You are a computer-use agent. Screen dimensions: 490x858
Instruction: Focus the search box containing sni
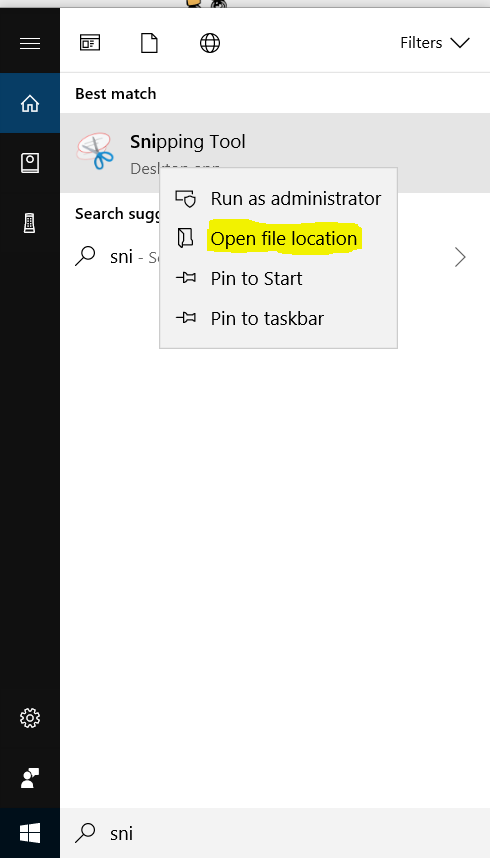(275, 833)
